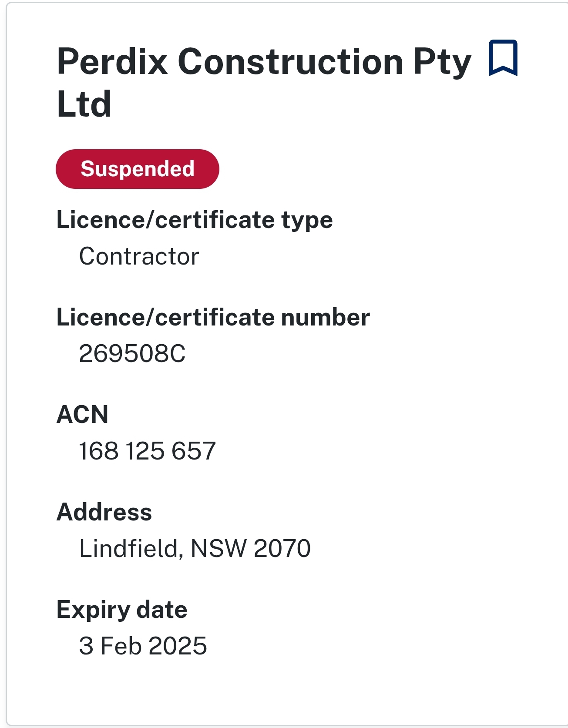Select the ACN field label
This screenshot has width=568, height=728.
point(82,414)
